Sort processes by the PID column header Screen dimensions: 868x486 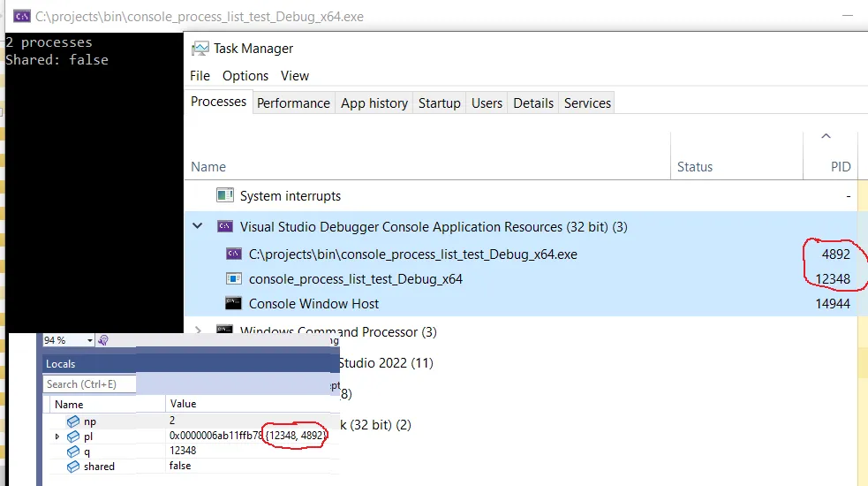point(840,166)
